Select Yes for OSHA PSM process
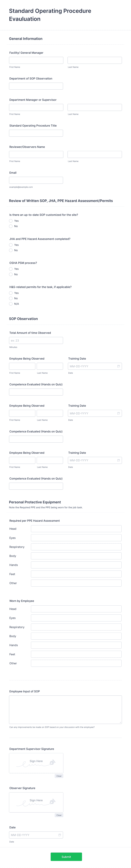 click(x=11, y=269)
